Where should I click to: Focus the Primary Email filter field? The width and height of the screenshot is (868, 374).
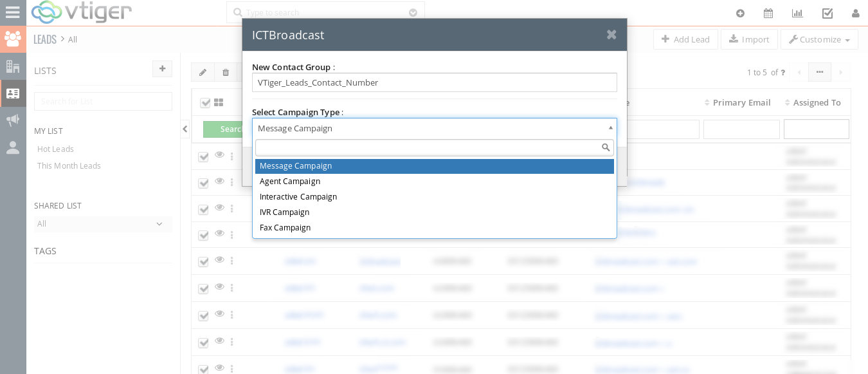coord(741,129)
